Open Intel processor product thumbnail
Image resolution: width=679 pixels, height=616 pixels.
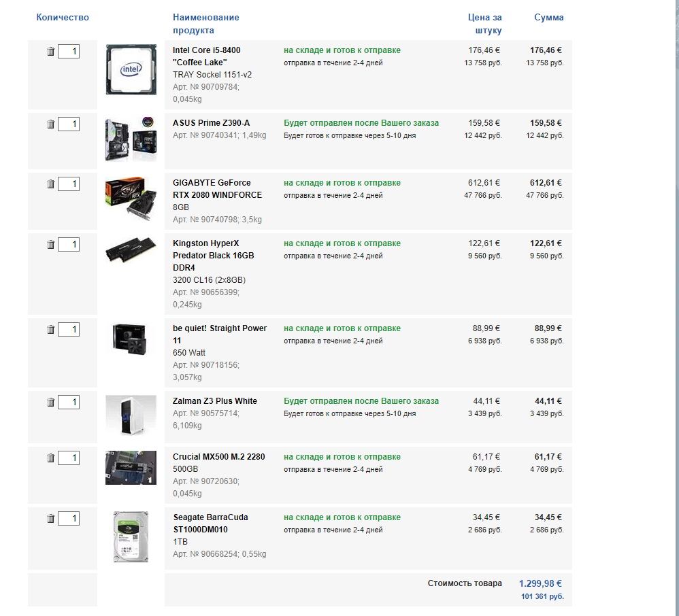click(x=131, y=69)
